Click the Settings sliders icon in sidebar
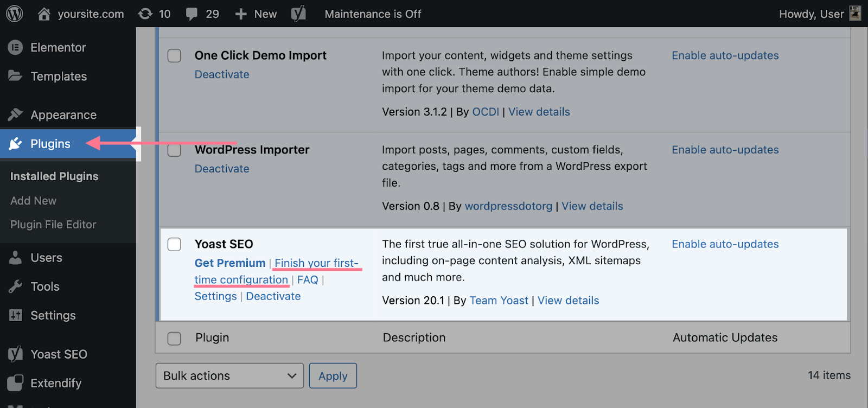 (x=15, y=315)
